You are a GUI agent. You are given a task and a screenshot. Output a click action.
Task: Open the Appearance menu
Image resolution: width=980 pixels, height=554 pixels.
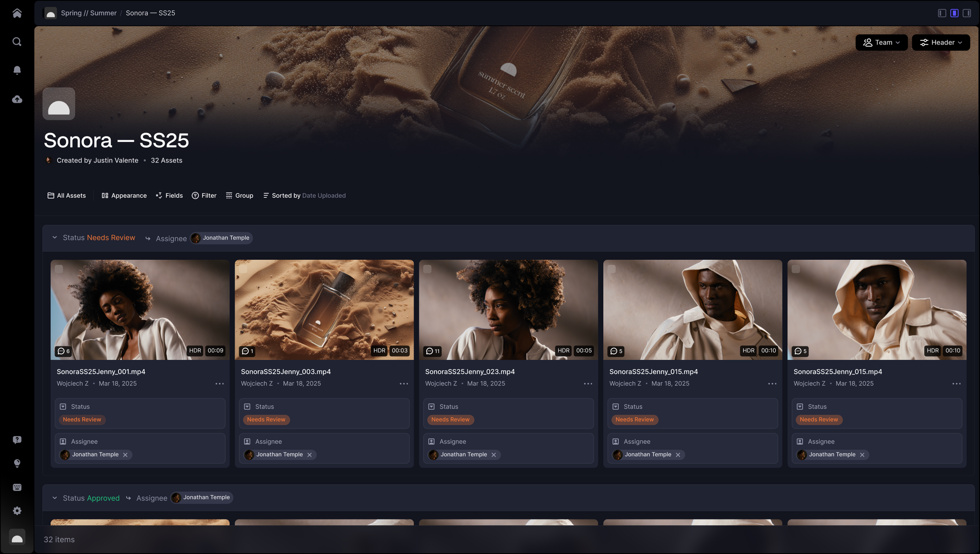124,196
